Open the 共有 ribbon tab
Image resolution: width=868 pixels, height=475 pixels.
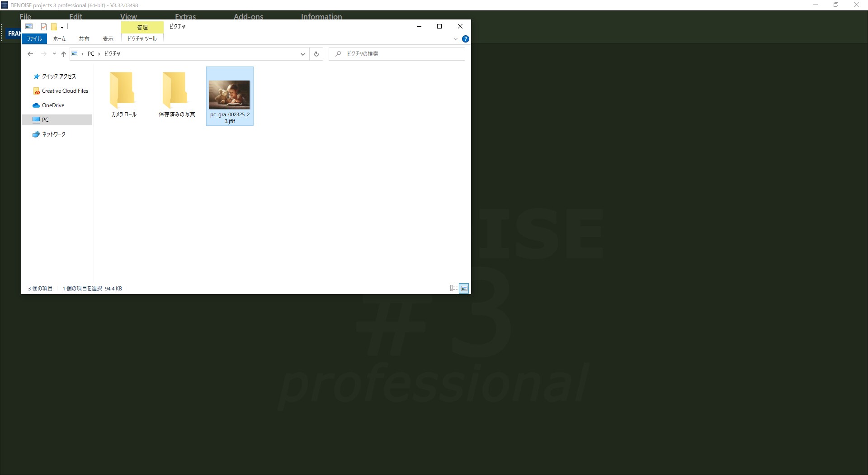tap(84, 39)
